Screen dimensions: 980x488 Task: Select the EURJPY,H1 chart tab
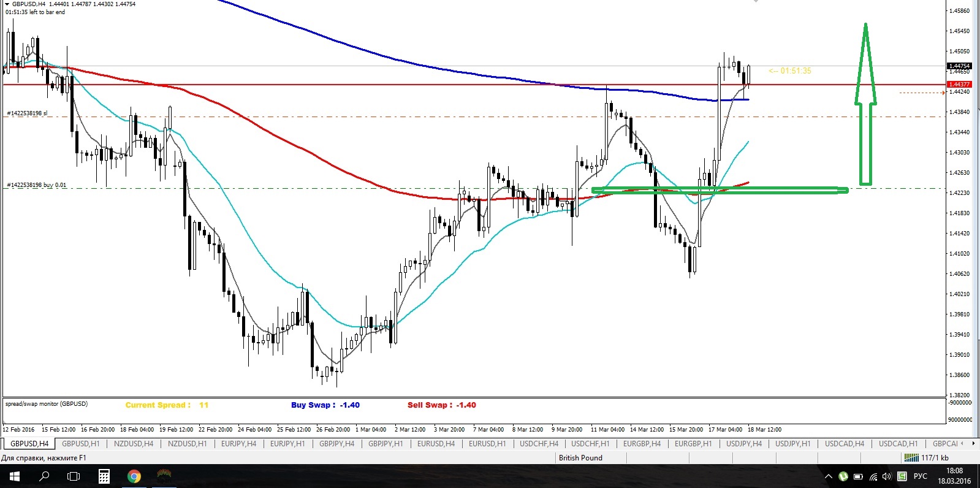pyautogui.click(x=287, y=443)
